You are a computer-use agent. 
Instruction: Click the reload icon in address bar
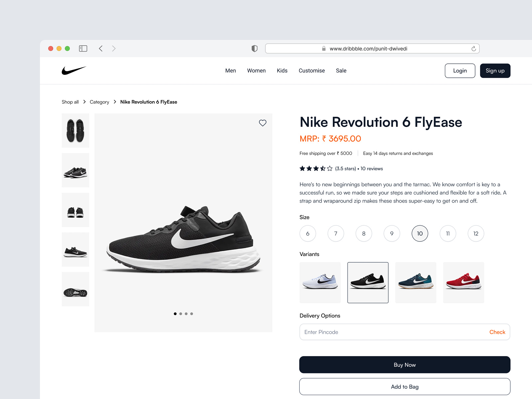coord(473,48)
